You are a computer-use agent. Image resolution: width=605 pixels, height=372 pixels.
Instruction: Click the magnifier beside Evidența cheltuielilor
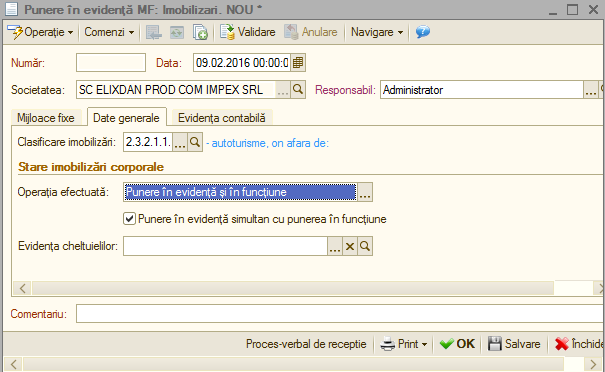coord(365,246)
